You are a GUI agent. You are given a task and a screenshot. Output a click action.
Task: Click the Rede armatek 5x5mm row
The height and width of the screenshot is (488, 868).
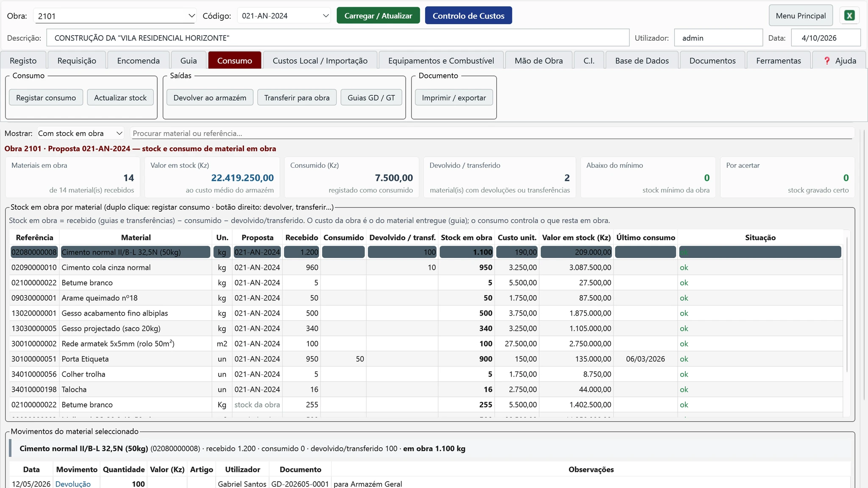tap(426, 344)
